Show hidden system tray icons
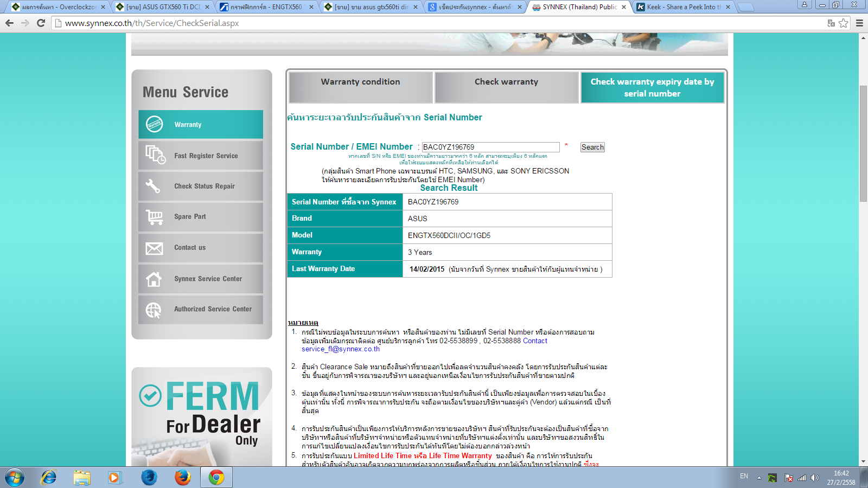Screen dimensions: 868x488 coord(759,478)
